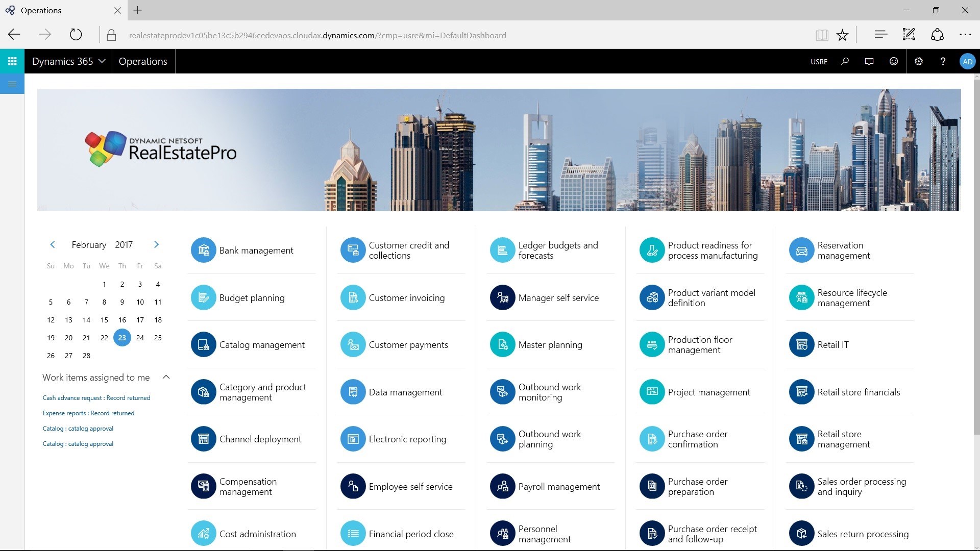This screenshot has width=980, height=551.
Task: Go to previous month in calendar
Action: click(x=53, y=244)
